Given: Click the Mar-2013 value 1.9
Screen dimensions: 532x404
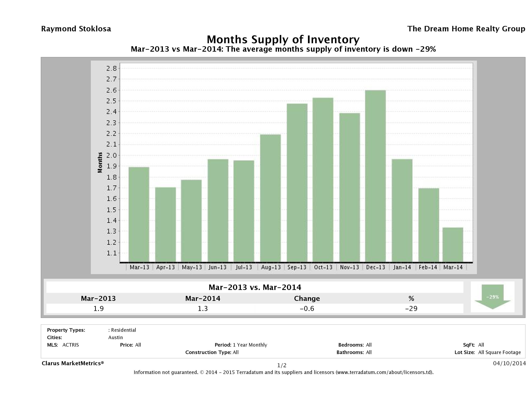Looking at the screenshot, I should [x=98, y=308].
